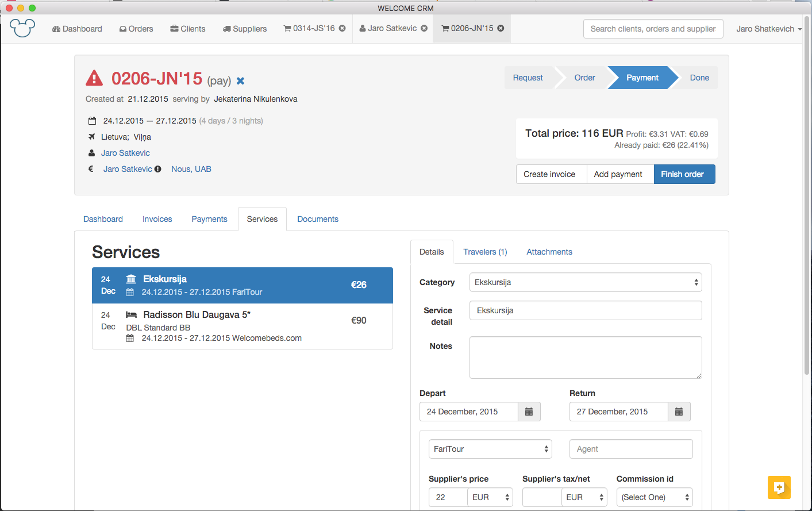Select the Order workflow step
Viewport: 812px width, 511px height.
[584, 78]
